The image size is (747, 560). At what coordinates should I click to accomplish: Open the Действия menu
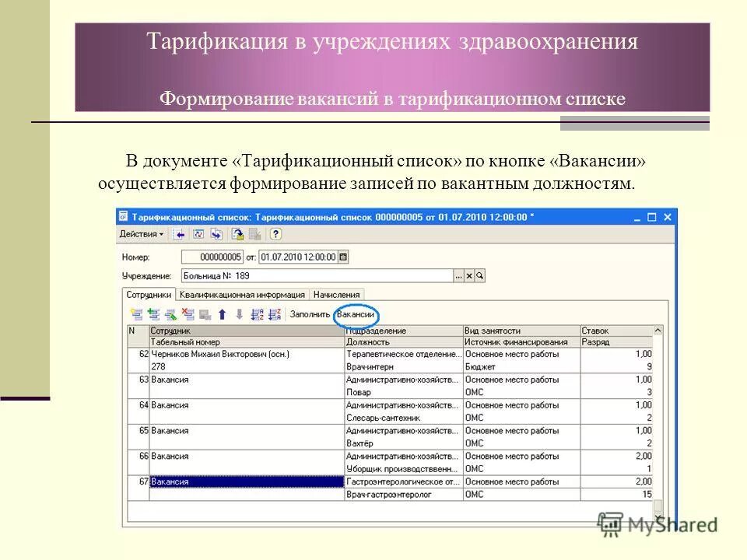(x=141, y=236)
